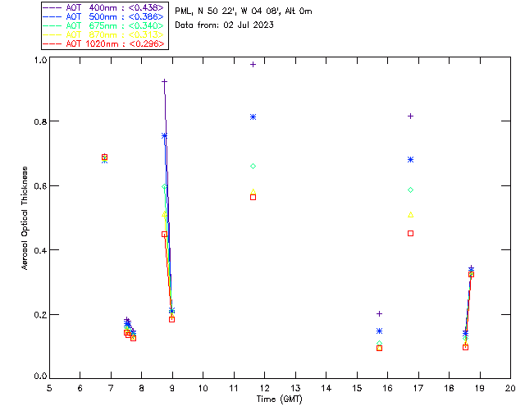Image resolution: width=525 pixels, height=420 pixels.
Task: Click the x-axis tick label 19
Action: 480,388
